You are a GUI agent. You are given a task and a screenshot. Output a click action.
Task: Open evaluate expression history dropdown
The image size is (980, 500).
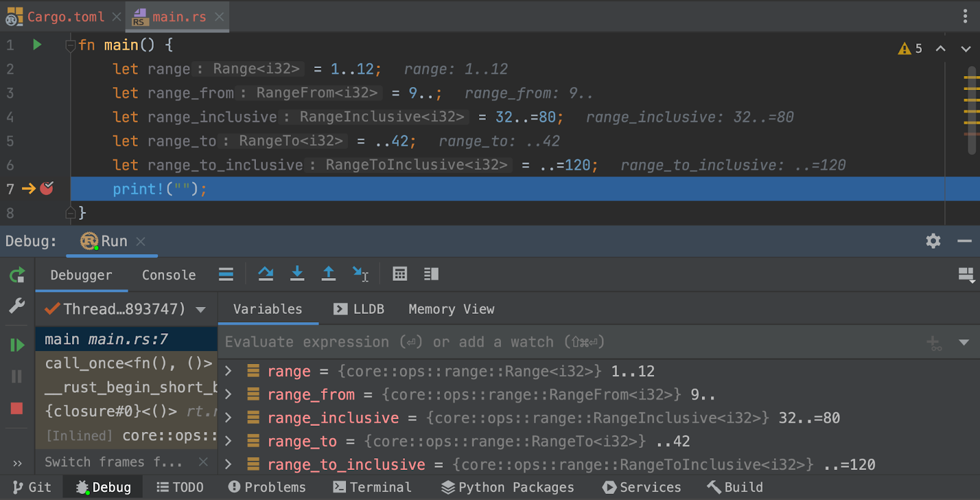click(x=964, y=343)
